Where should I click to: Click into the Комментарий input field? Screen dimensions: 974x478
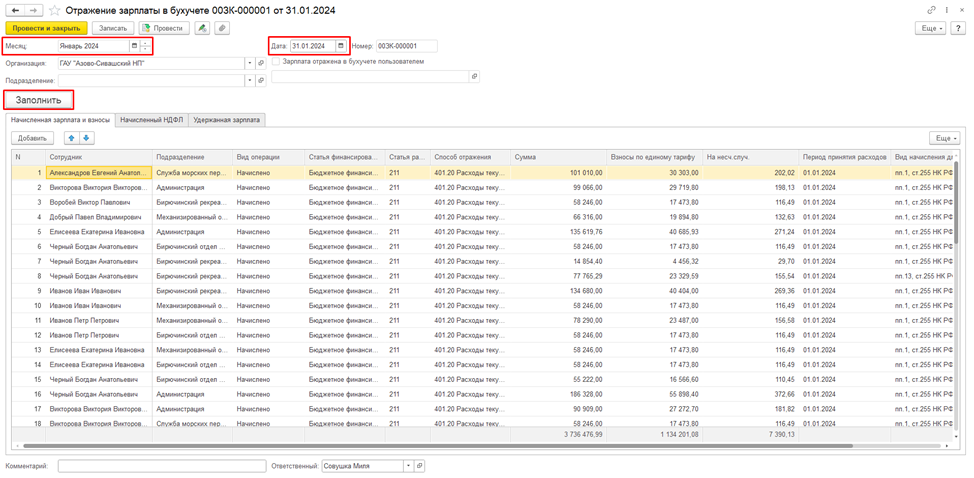click(162, 466)
